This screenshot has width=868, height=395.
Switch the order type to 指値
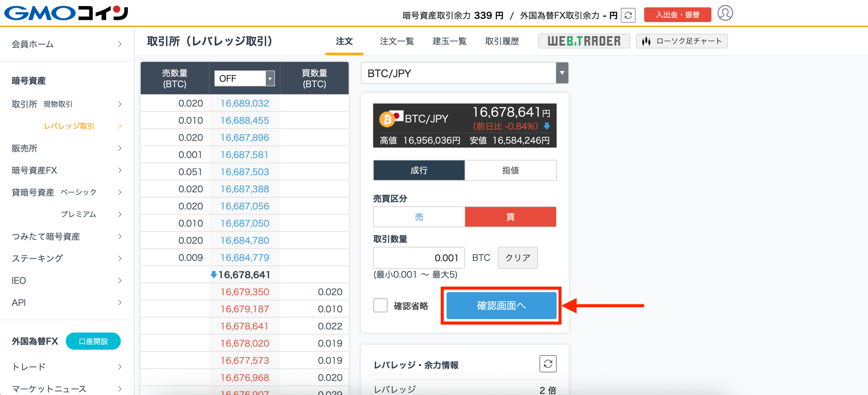(510, 170)
